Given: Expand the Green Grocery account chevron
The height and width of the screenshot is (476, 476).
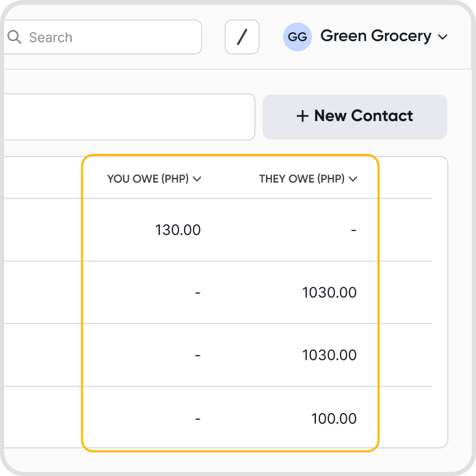Looking at the screenshot, I should [442, 37].
